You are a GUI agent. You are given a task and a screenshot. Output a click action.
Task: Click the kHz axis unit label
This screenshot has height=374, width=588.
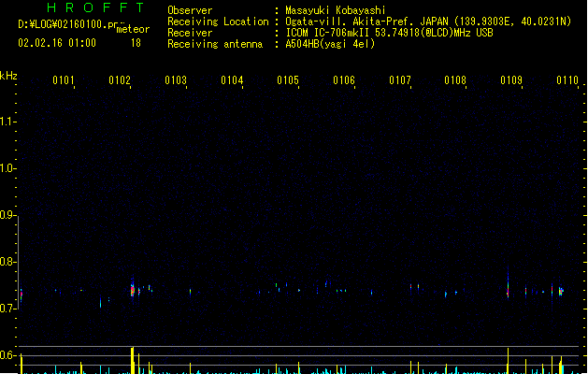point(8,76)
